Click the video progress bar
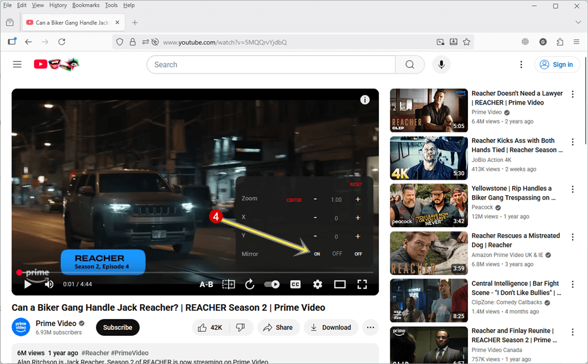This screenshot has height=364, width=588. (195, 273)
